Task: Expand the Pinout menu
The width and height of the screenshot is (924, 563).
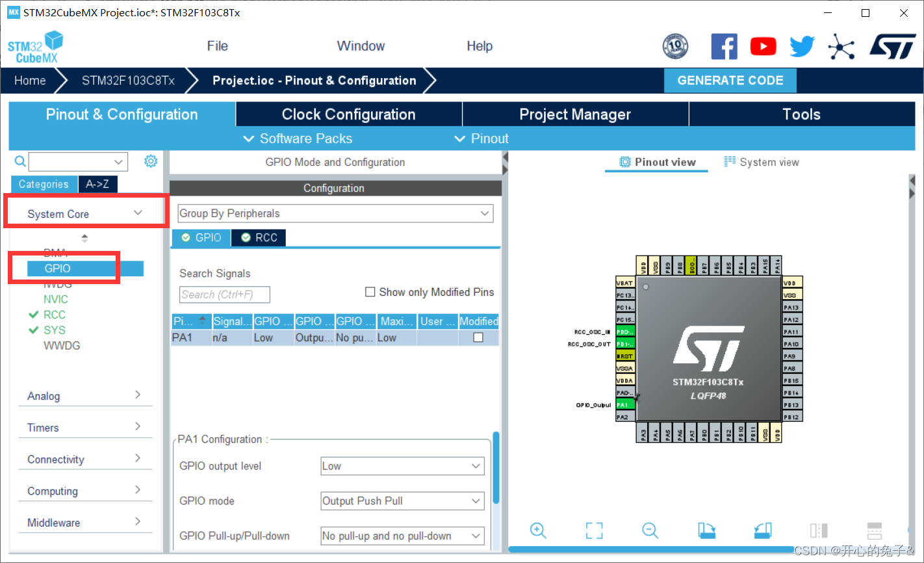Action: tap(481, 138)
